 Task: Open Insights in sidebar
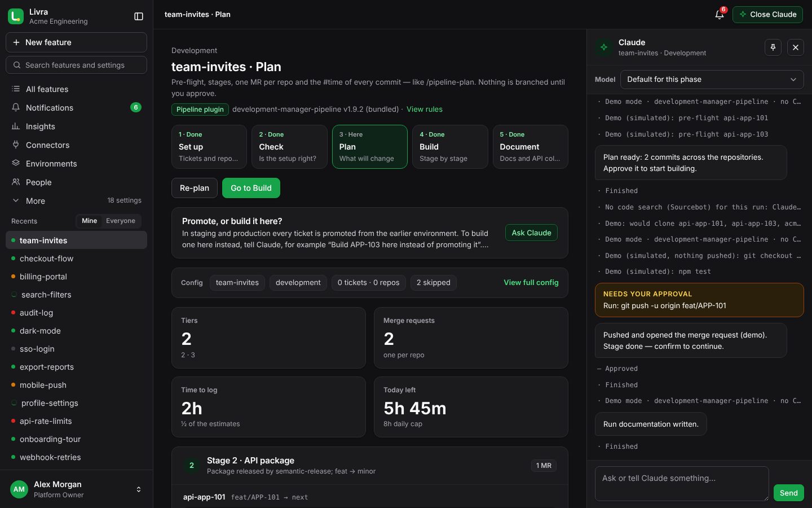coord(76,126)
